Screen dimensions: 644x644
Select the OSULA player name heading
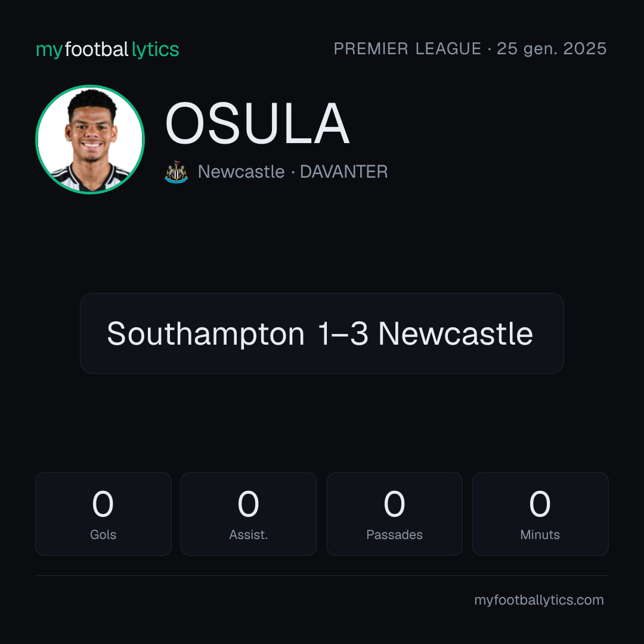257,123
